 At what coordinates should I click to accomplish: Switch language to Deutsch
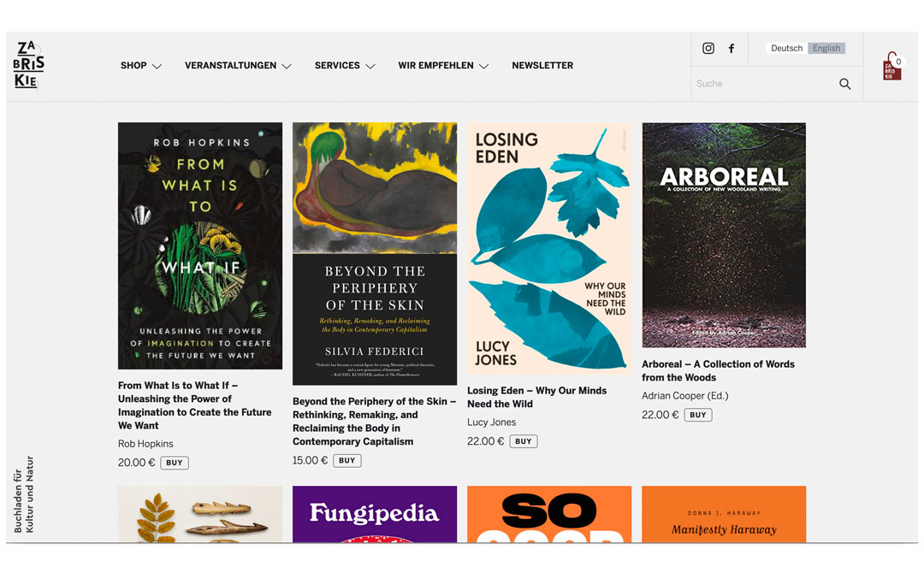(x=787, y=48)
